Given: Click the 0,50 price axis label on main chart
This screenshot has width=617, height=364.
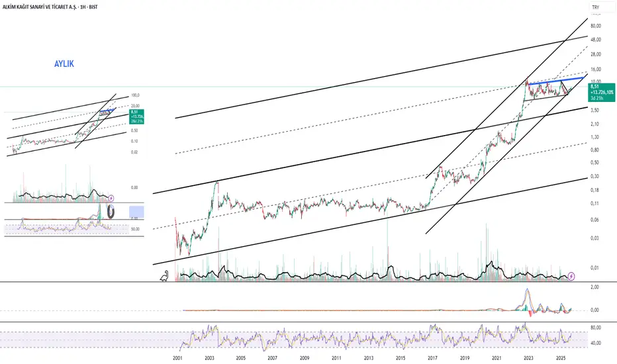Looking at the screenshot, I should point(594,163).
